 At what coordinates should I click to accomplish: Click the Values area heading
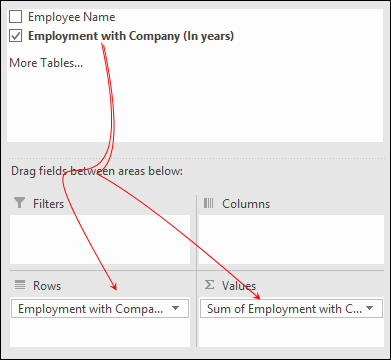click(x=239, y=286)
